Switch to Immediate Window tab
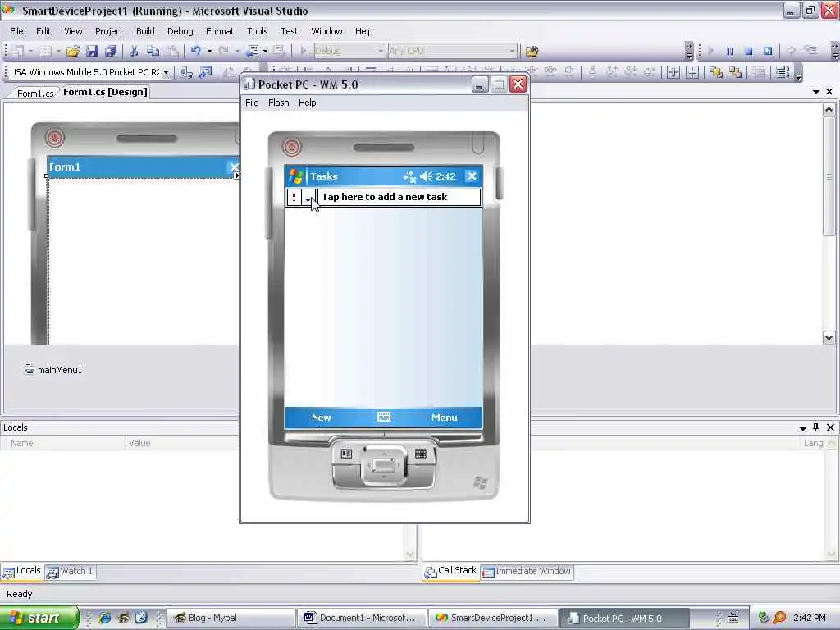This screenshot has height=630, width=840. tap(527, 571)
